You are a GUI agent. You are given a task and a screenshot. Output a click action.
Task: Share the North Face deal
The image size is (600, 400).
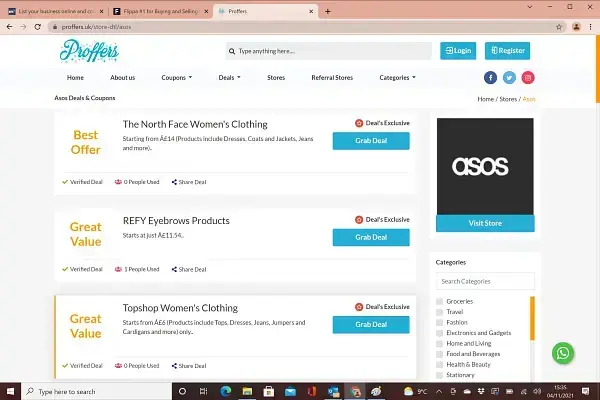point(189,182)
